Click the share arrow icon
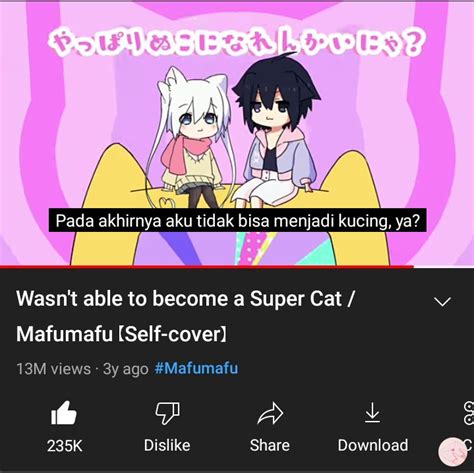This screenshot has width=474, height=473. point(270,413)
